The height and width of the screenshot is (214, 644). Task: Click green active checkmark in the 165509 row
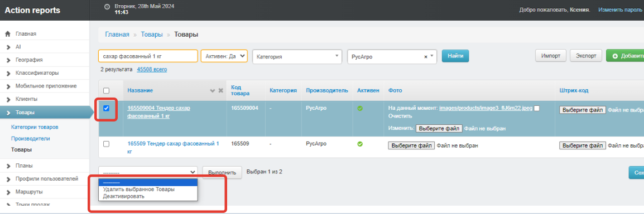[360, 144]
